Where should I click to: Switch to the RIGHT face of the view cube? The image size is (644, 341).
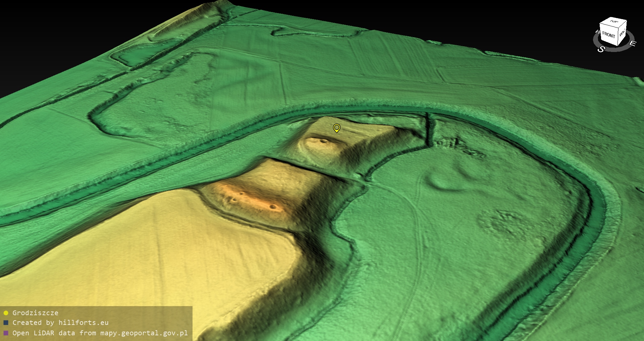(x=623, y=33)
